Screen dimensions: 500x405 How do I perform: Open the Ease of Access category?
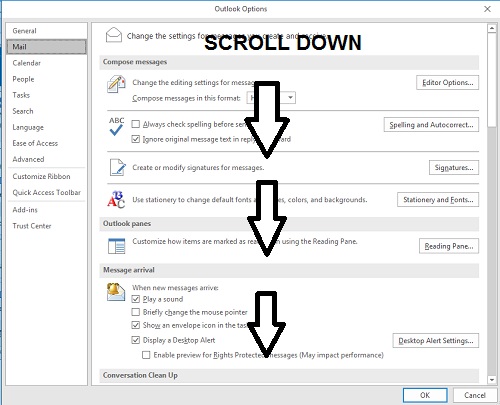tap(46, 143)
